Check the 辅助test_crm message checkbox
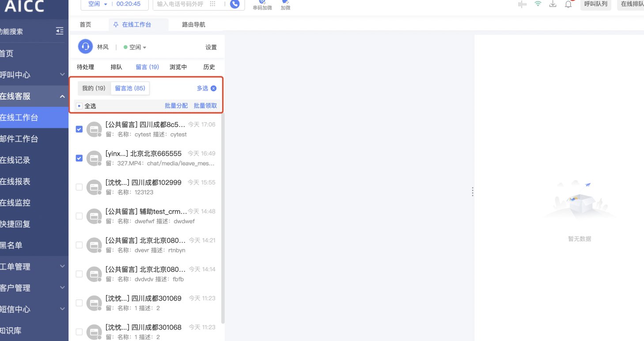 (x=79, y=216)
